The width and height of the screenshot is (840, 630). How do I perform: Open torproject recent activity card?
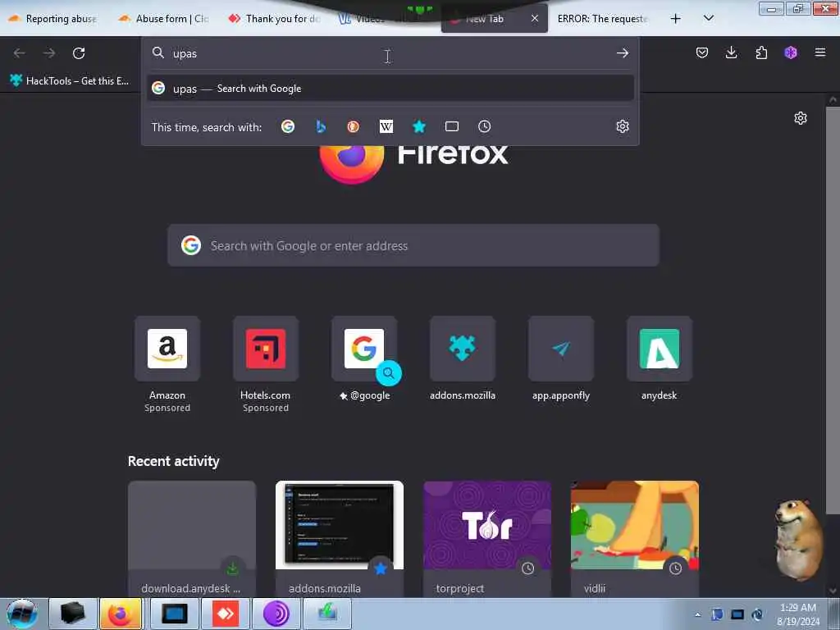coord(487,538)
